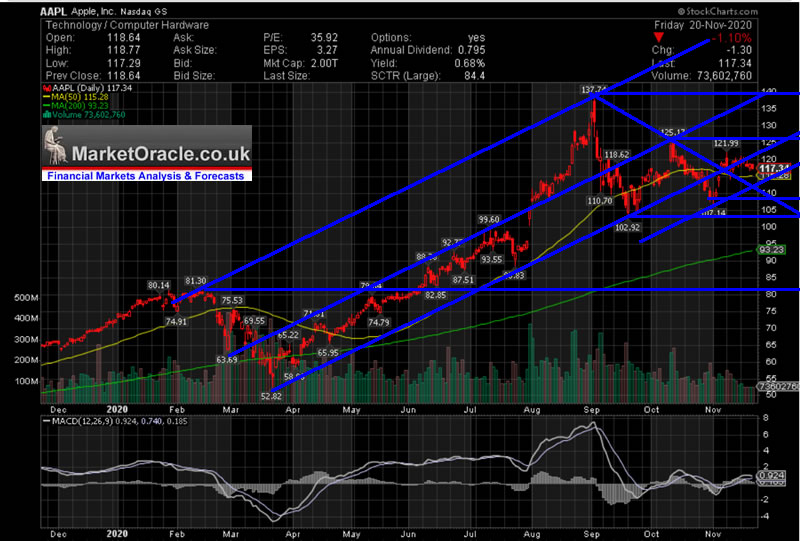Click the 63.69 price label
Viewport: 800px width, 541px height.
(x=227, y=360)
